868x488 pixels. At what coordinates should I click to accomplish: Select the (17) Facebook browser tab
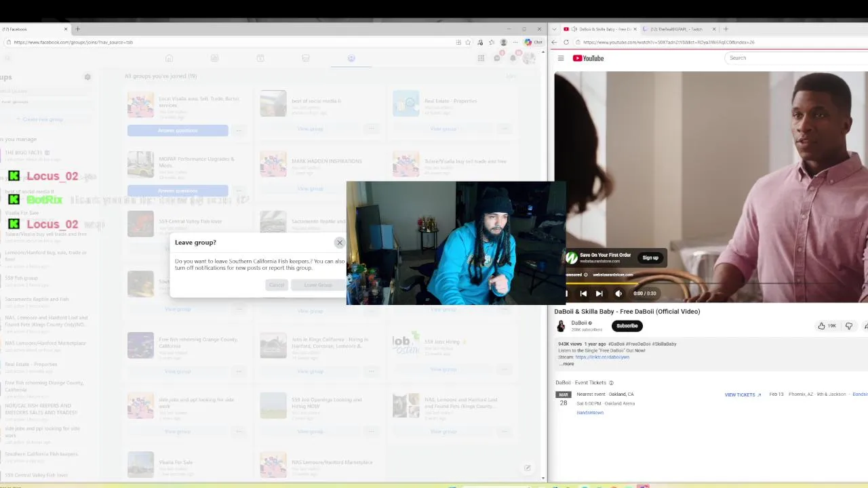34,29
